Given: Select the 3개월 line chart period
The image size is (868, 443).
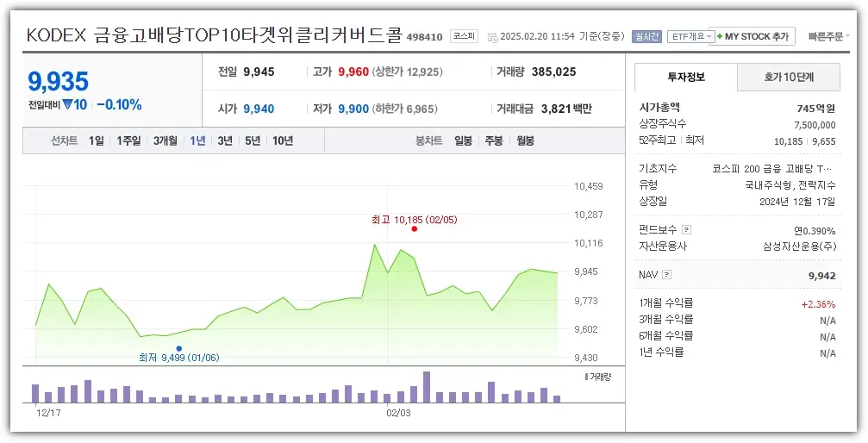Looking at the screenshot, I should click(165, 140).
